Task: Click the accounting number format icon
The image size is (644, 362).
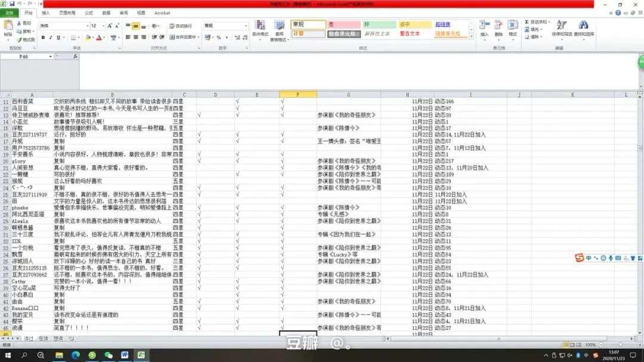Action: (x=208, y=38)
